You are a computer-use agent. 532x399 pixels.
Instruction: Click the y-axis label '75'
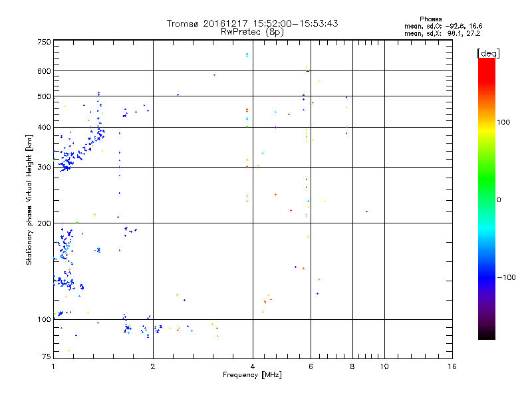(47, 356)
